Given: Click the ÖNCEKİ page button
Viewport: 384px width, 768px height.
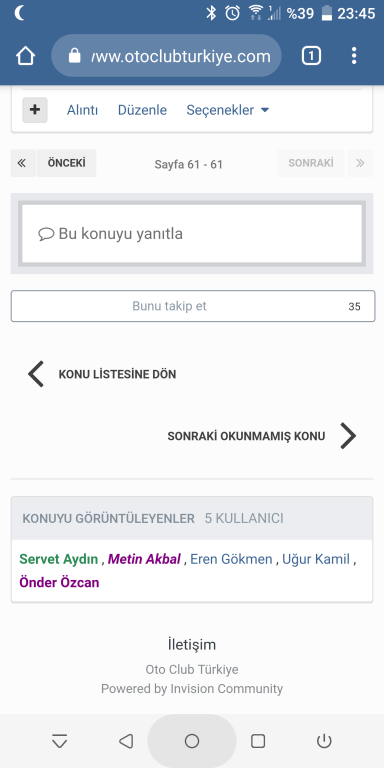Looking at the screenshot, I should tap(67, 163).
